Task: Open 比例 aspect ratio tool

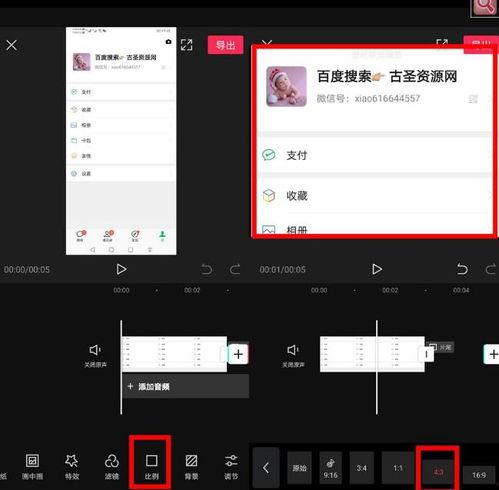Action: (x=152, y=467)
